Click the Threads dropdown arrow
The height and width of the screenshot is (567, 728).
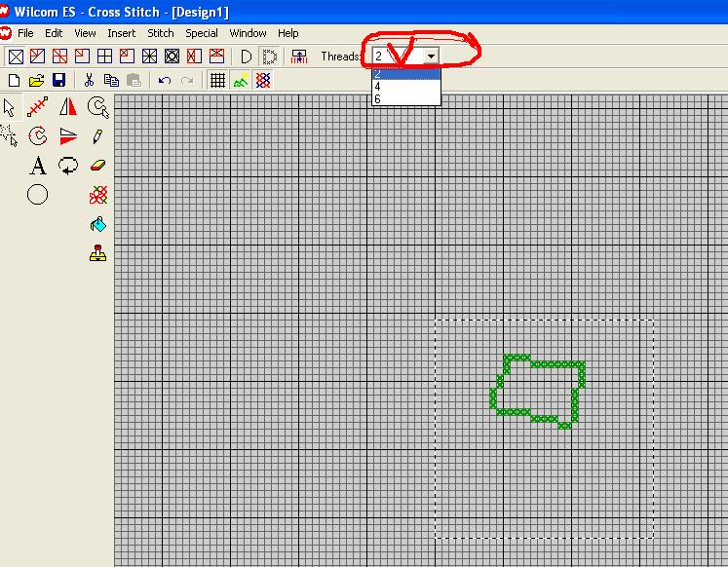pos(431,57)
